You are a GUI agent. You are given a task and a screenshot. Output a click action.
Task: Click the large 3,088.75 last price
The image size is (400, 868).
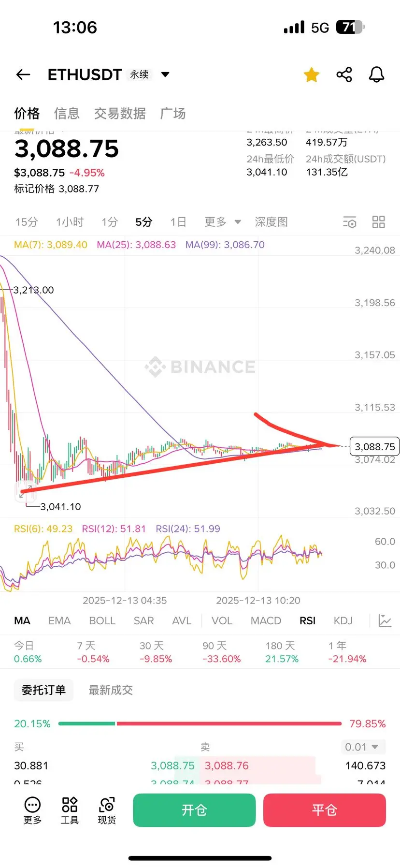point(67,148)
